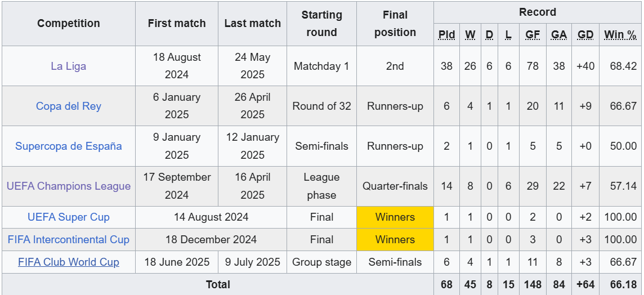
Task: Go to FIFA Club World Cup page
Action: pyautogui.click(x=69, y=262)
